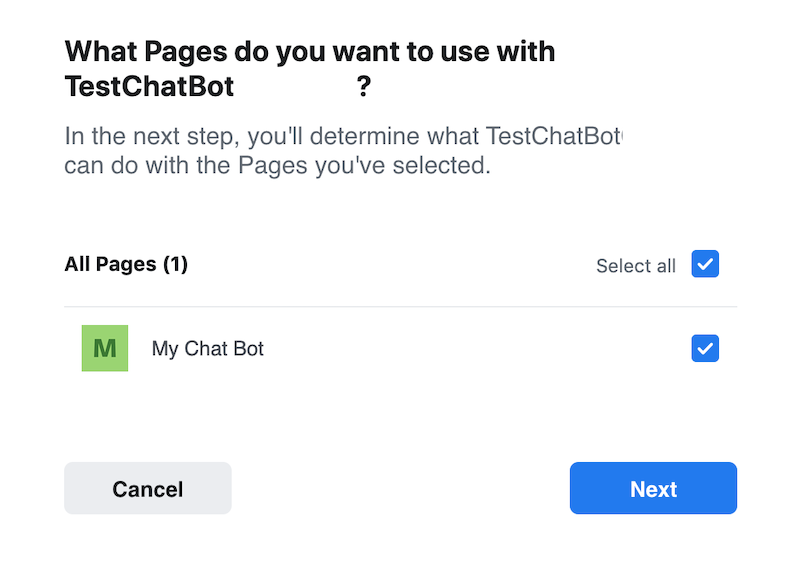Proceed to next step with blue button
Image resolution: width=800 pixels, height=561 pixels.
(653, 488)
